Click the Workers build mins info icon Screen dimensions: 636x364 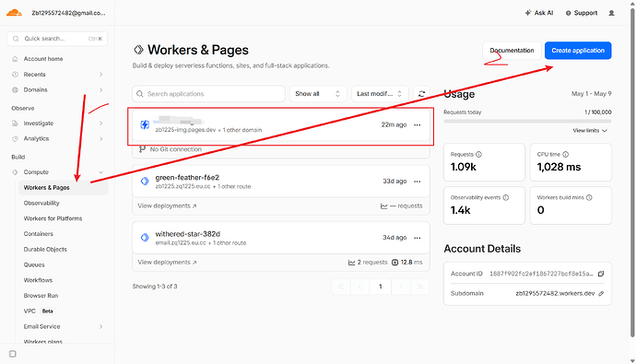coord(589,198)
